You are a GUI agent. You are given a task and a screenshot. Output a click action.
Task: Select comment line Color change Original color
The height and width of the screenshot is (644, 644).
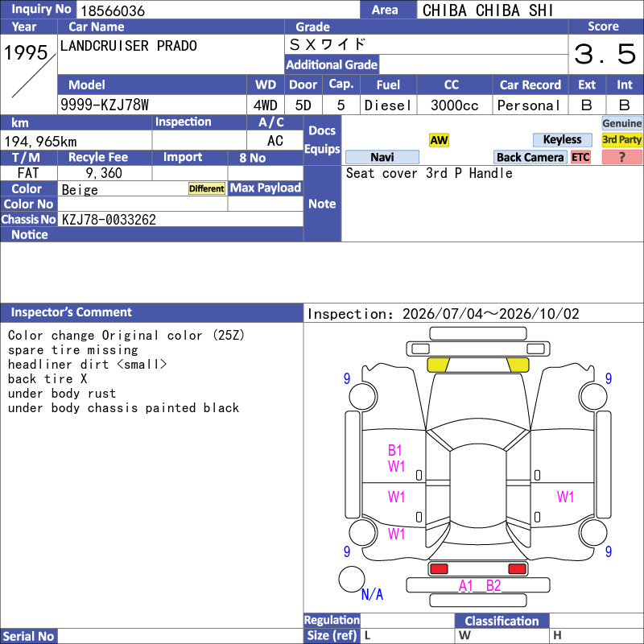click(126, 335)
